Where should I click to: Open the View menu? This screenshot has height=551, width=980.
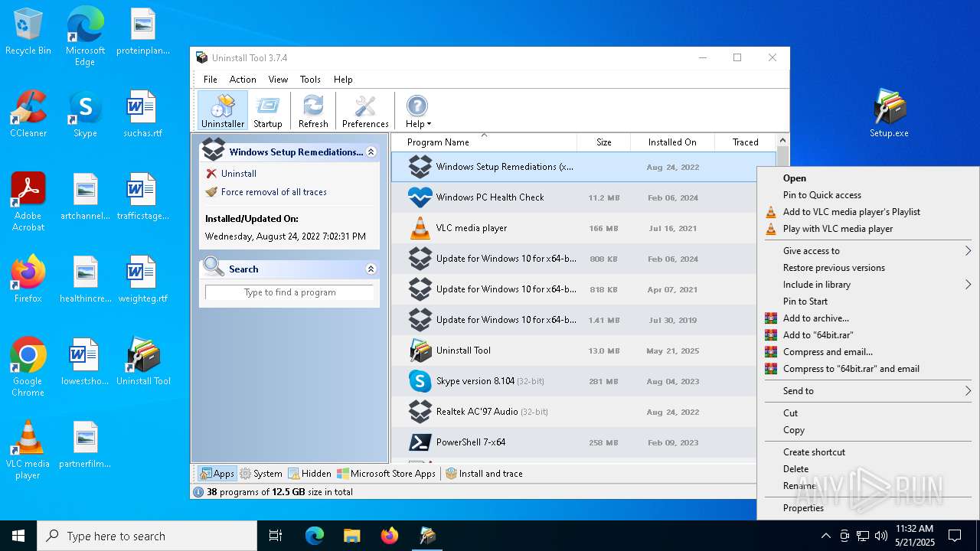coord(278,80)
